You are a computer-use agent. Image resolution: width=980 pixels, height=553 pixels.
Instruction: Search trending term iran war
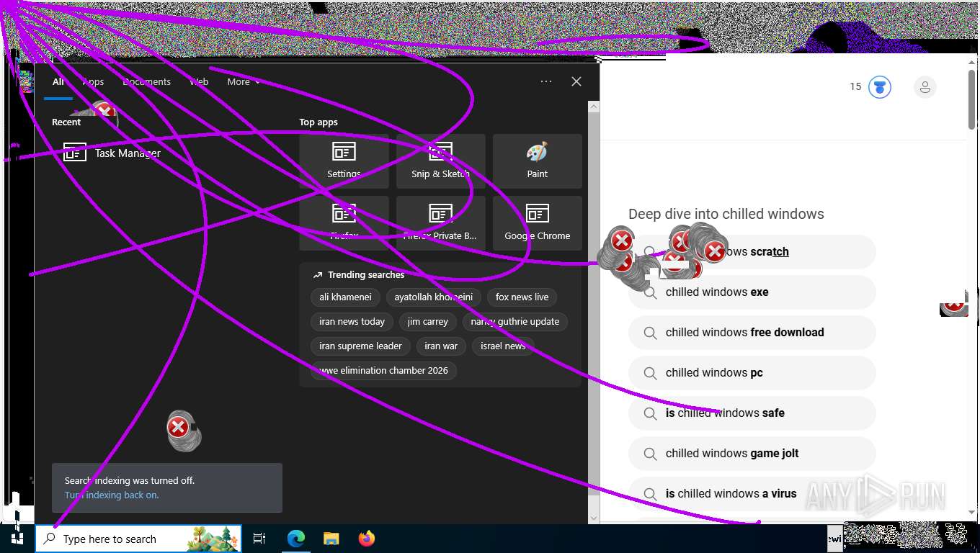(x=441, y=346)
